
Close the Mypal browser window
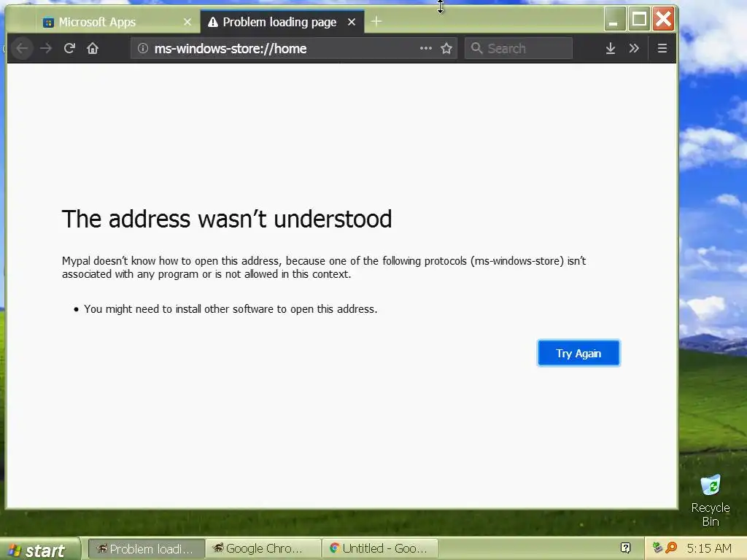click(x=663, y=20)
